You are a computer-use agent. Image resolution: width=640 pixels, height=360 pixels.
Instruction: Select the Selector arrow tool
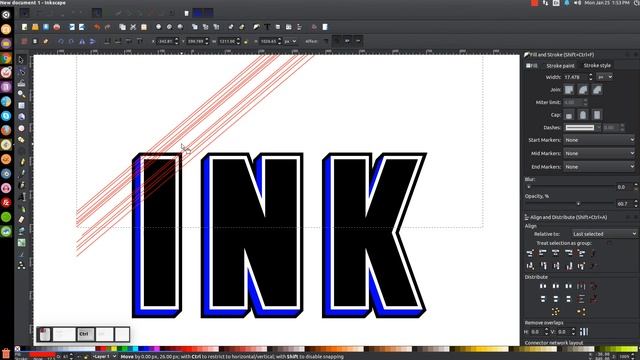(x=21, y=60)
